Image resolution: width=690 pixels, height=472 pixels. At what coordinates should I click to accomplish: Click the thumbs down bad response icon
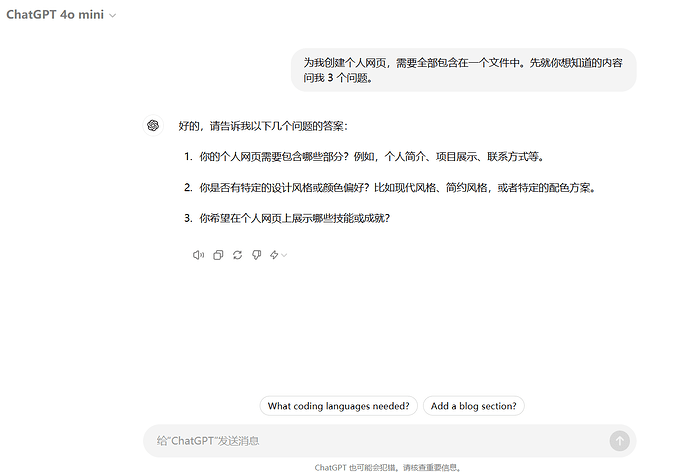click(x=257, y=255)
